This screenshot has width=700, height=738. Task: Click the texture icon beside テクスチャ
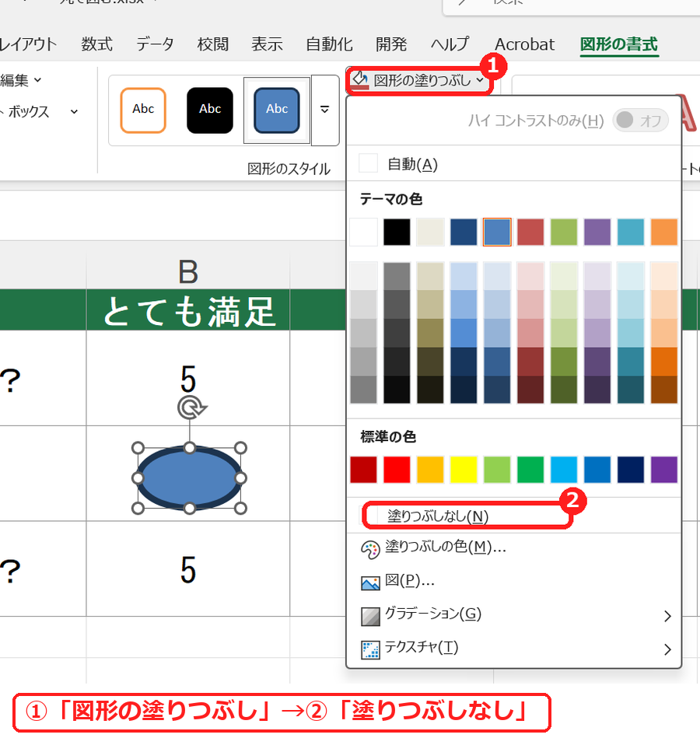click(x=370, y=649)
